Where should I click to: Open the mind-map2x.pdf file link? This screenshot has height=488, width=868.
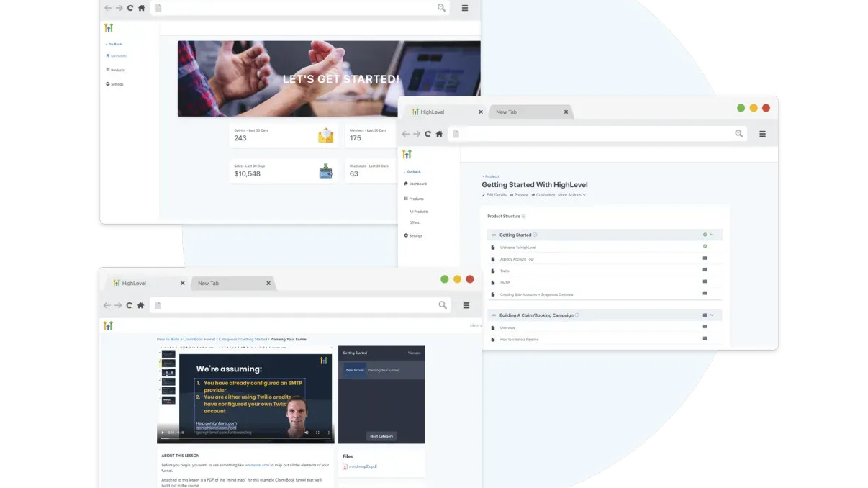pyautogui.click(x=362, y=466)
